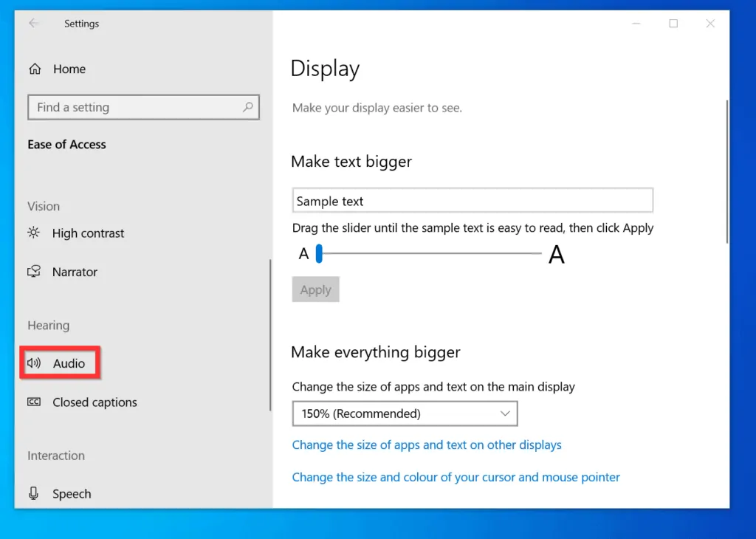Select Closed captions in sidebar
This screenshot has width=756, height=539.
94,402
